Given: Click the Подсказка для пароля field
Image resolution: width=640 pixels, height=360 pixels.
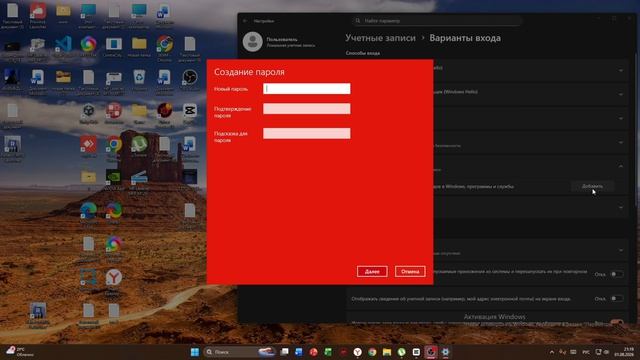Looking at the screenshot, I should (x=307, y=133).
